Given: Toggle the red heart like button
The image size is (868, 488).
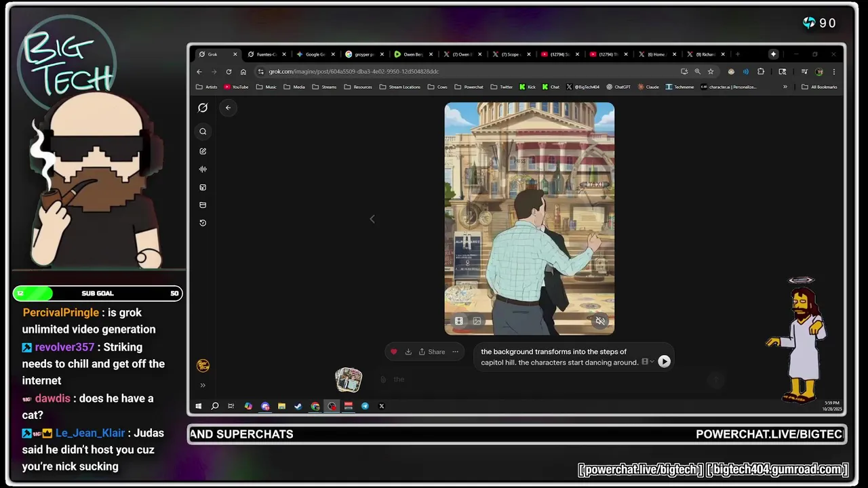Looking at the screenshot, I should (x=394, y=352).
